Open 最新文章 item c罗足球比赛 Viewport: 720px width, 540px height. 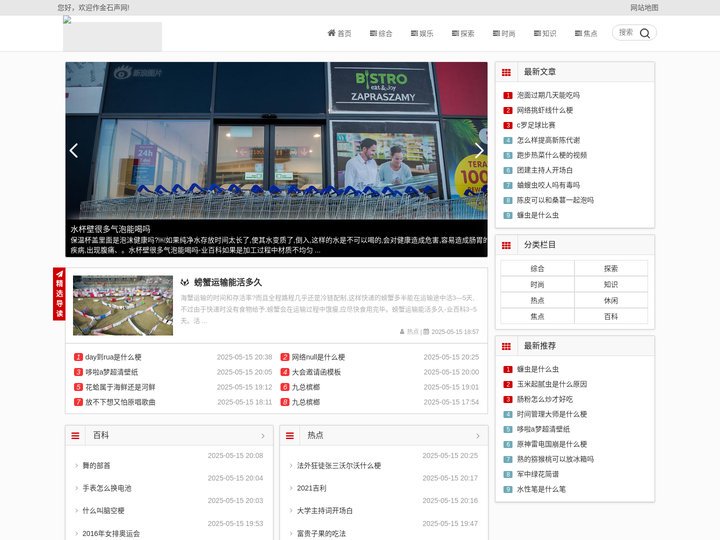[x=536, y=125]
